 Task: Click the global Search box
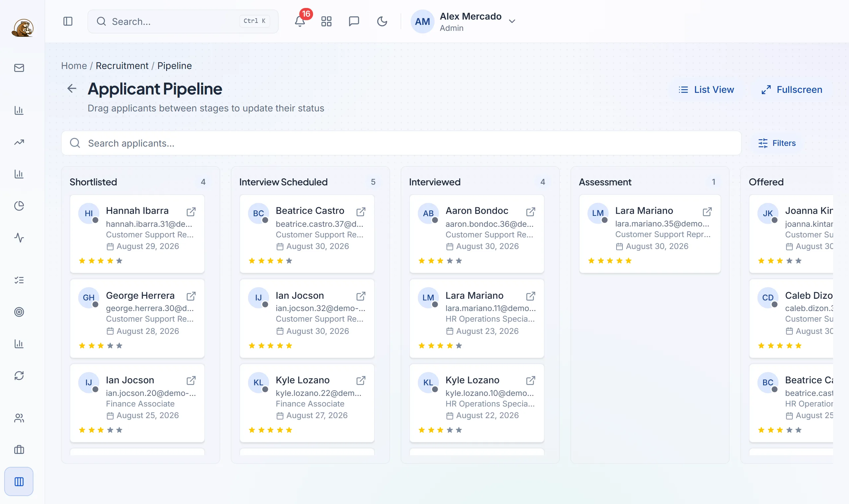(x=183, y=22)
